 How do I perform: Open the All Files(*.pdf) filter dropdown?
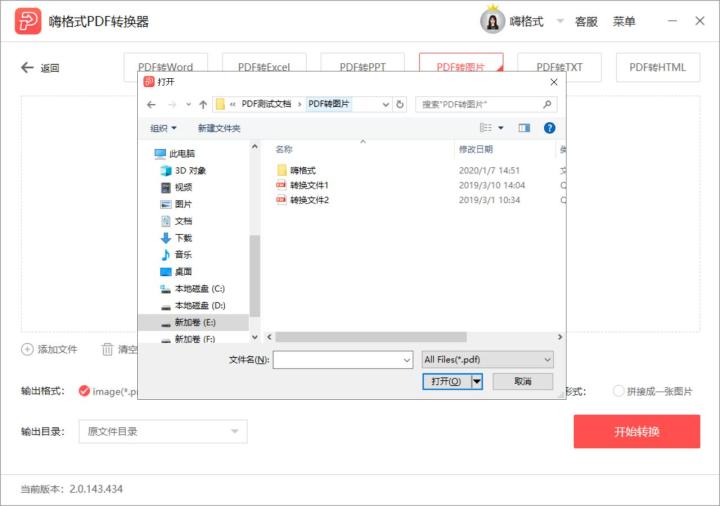click(488, 360)
